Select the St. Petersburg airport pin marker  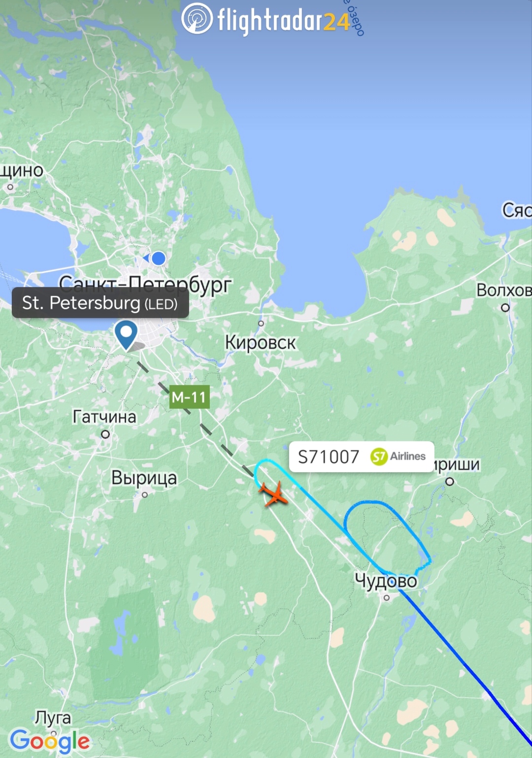(x=126, y=335)
